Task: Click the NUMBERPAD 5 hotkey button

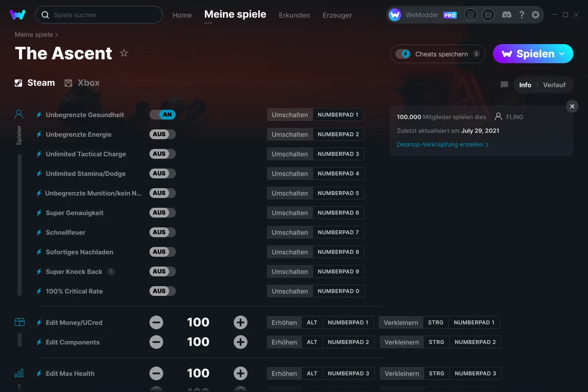Action: coord(338,193)
